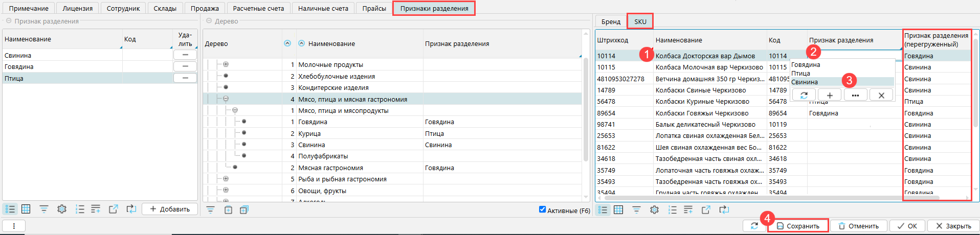Choose Свинина from the dropdown list
This screenshot has height=235, width=980.
(x=805, y=82)
